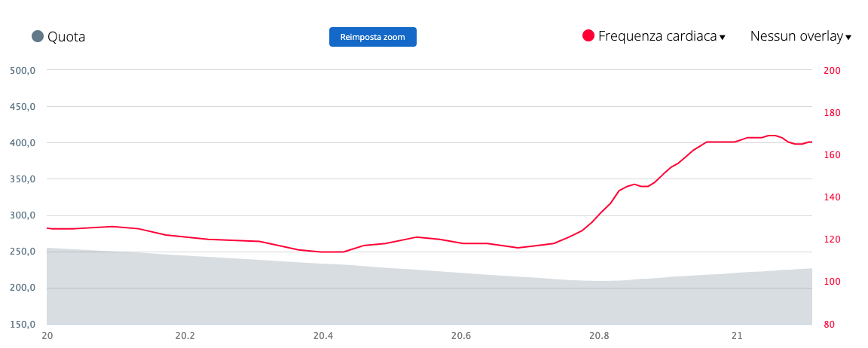Image resolution: width=868 pixels, height=348 pixels.
Task: Click the 20.8 label on the x-axis
Action: [x=599, y=336]
